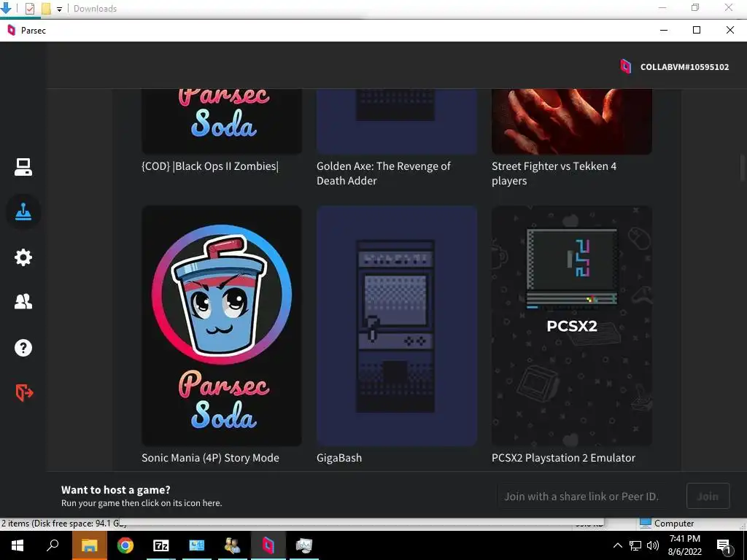Open the volume speaker icon in tray
Image resolution: width=747 pixels, height=560 pixels.
pyautogui.click(x=653, y=545)
